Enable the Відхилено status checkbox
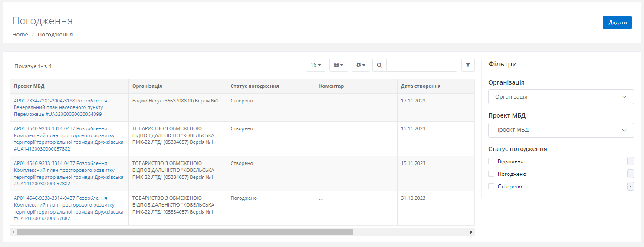644x247 pixels. click(x=491, y=161)
